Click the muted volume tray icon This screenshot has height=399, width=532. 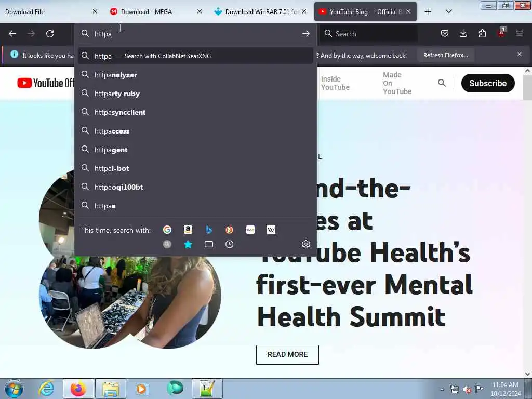pos(467,390)
